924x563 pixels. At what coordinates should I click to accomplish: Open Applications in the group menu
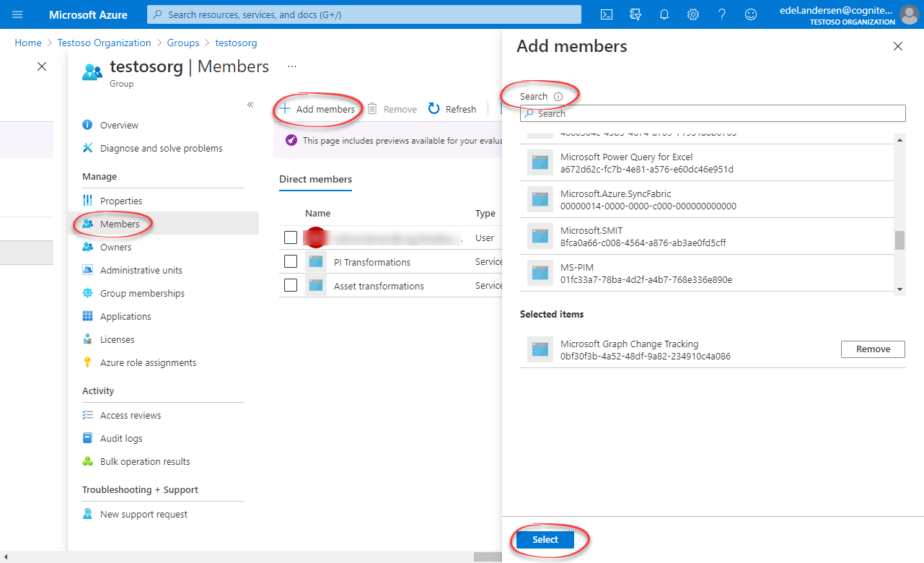[126, 316]
